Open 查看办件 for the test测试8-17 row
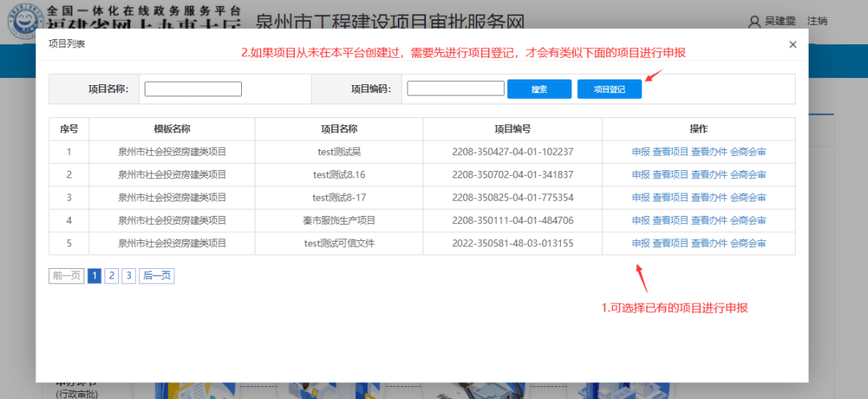This screenshot has height=399, width=868. tap(709, 197)
